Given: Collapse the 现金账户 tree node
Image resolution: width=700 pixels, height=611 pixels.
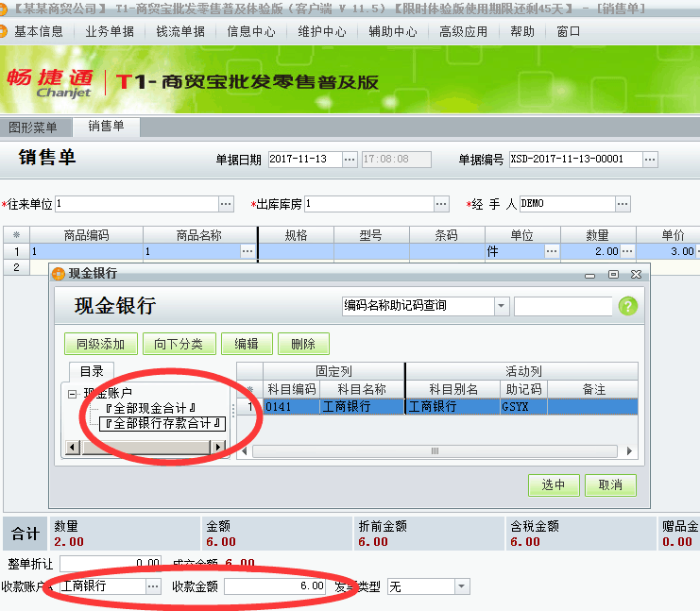Looking at the screenshot, I should click(x=72, y=394).
